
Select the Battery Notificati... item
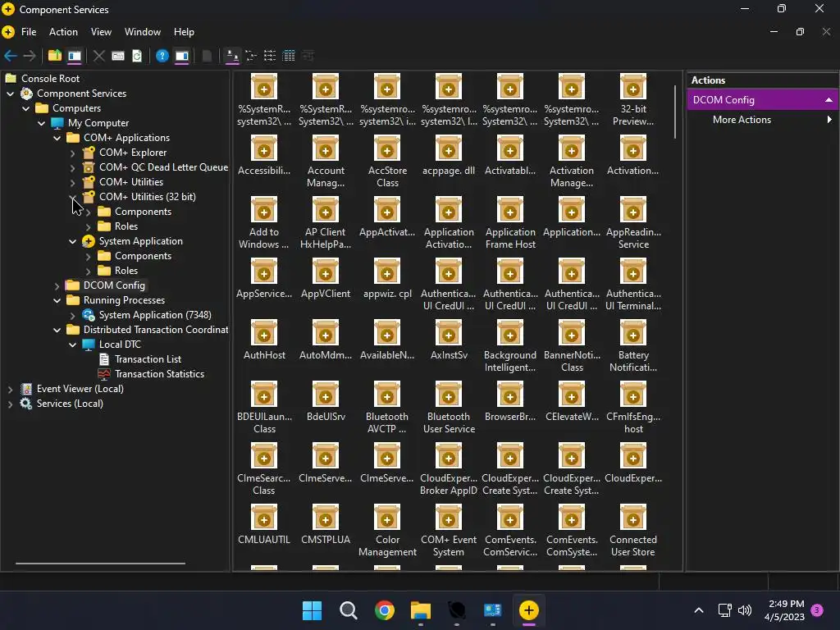pos(633,347)
